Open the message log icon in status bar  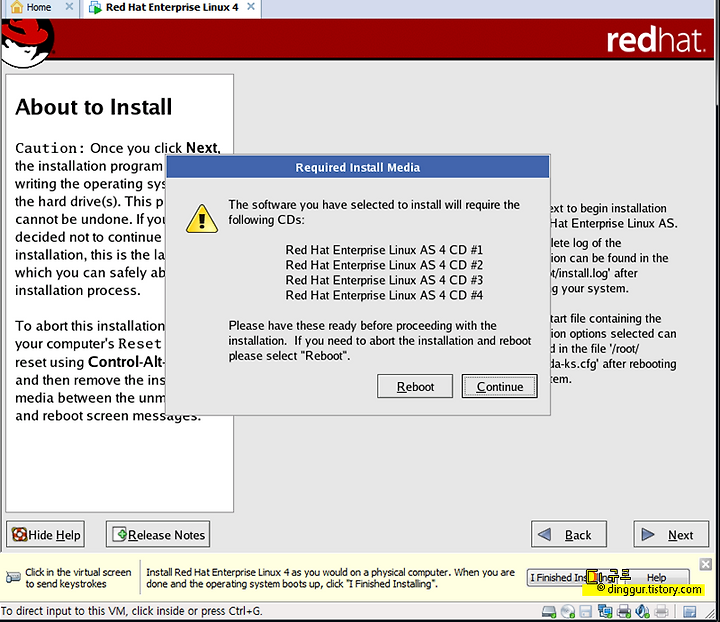[x=690, y=611]
